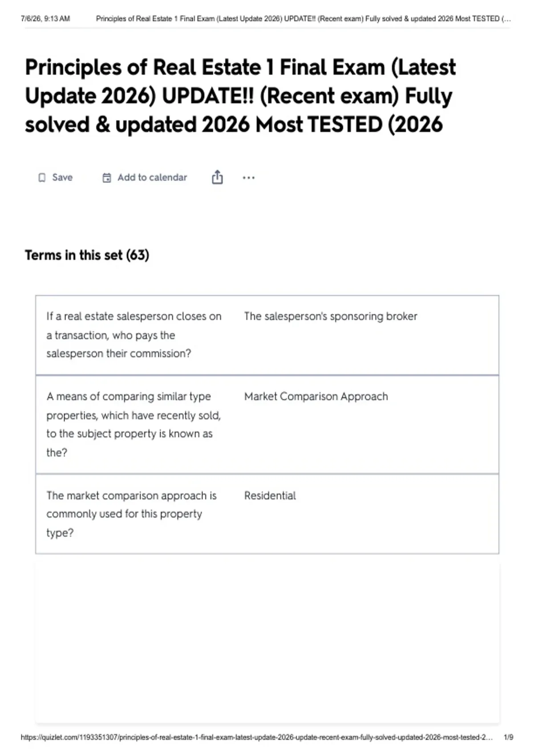Select the comparing similar type properties question
Screen dimensions: 534x756
coord(133,424)
